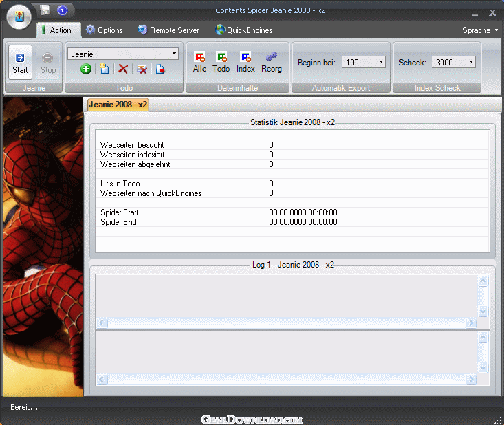
Task: Open the QuickEngines tab
Action: 243,30
